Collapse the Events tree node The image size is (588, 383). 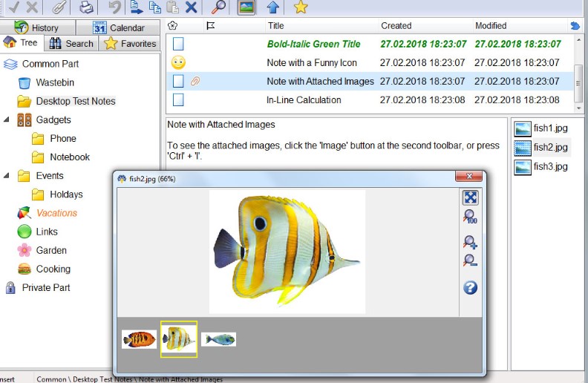click(x=7, y=176)
